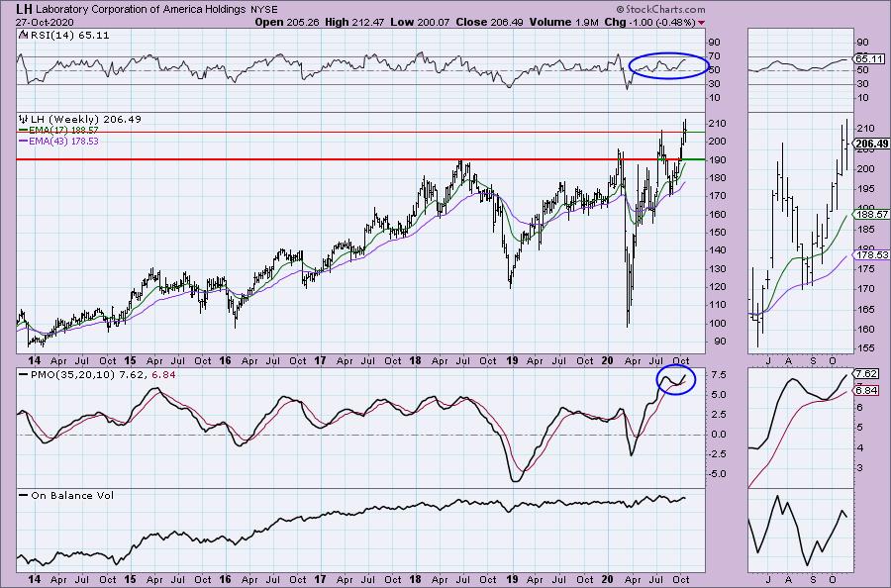This screenshot has height=588, width=891.
Task: Click the black 7.62 PMO value tag
Action: click(866, 373)
